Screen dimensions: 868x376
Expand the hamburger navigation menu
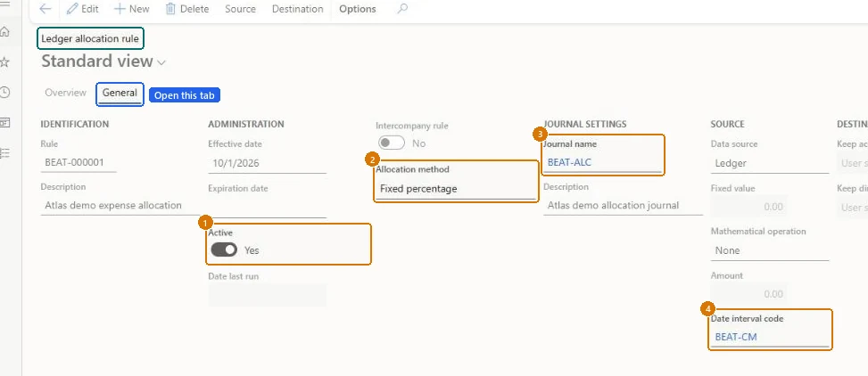coord(5,4)
